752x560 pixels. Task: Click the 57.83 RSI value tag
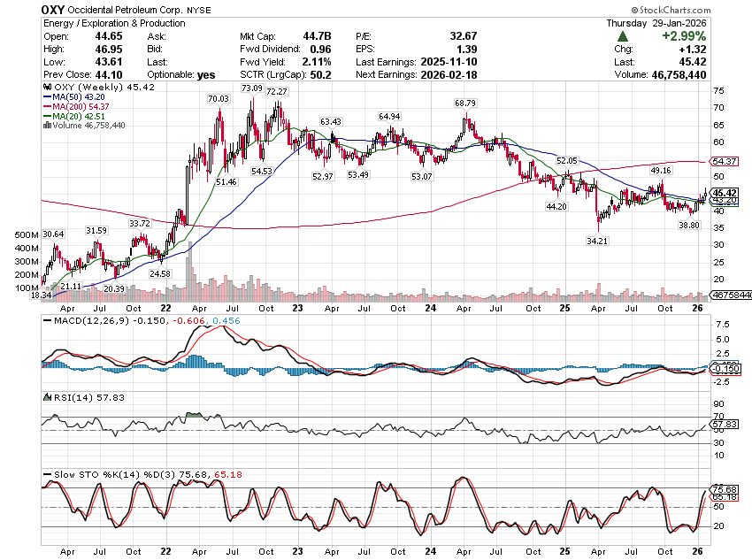pyautogui.click(x=724, y=425)
